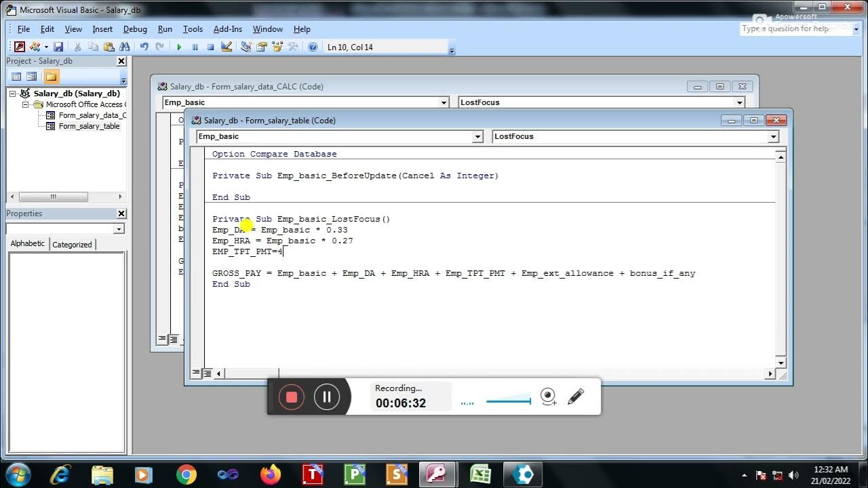The width and height of the screenshot is (868, 488).
Task: Open the Form_salary_data_CALC LostFocus procedure dropdown
Action: point(740,102)
